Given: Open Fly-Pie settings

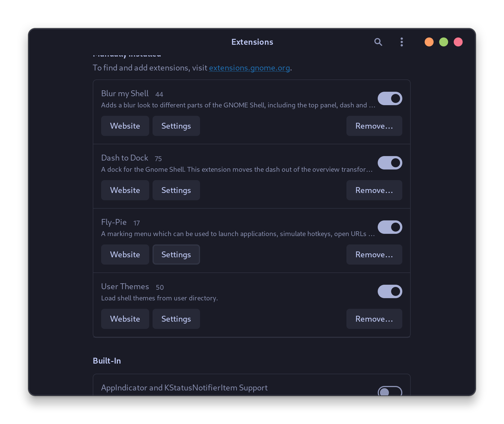Looking at the screenshot, I should pyautogui.click(x=176, y=255).
